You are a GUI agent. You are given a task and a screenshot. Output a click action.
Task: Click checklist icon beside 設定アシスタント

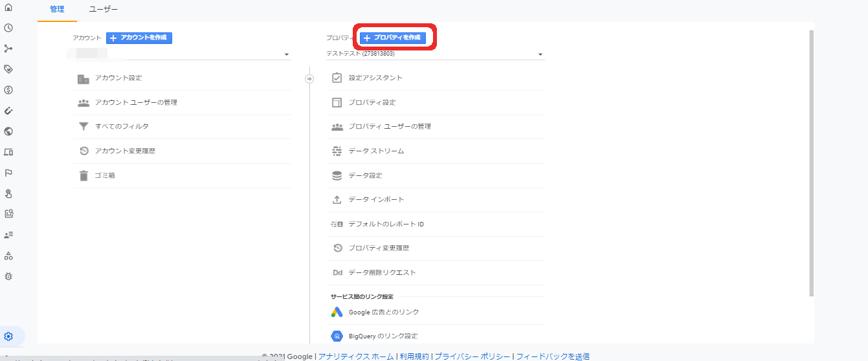pyautogui.click(x=337, y=78)
